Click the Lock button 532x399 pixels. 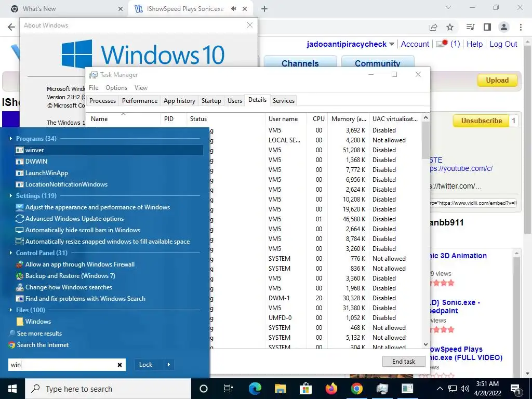pos(146,365)
